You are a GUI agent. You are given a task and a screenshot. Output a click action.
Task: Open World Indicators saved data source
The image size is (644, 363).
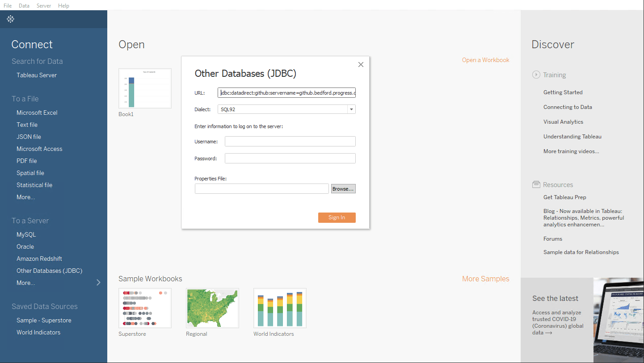[x=38, y=332]
